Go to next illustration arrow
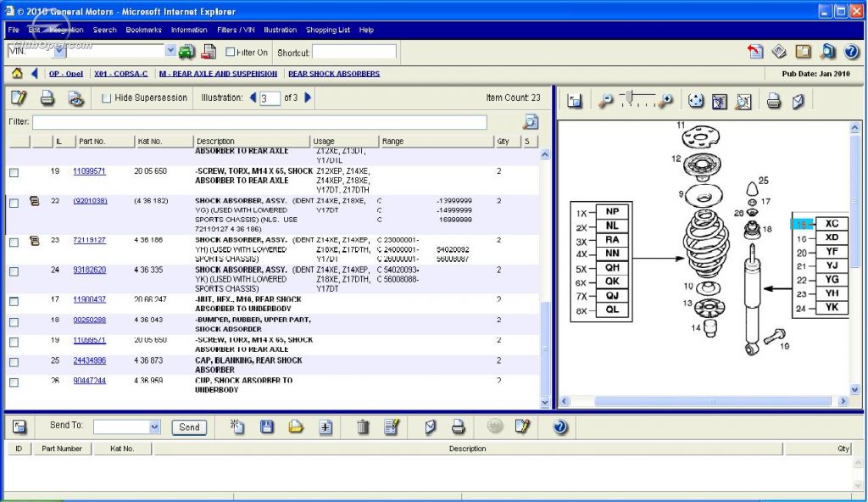 coord(308,98)
